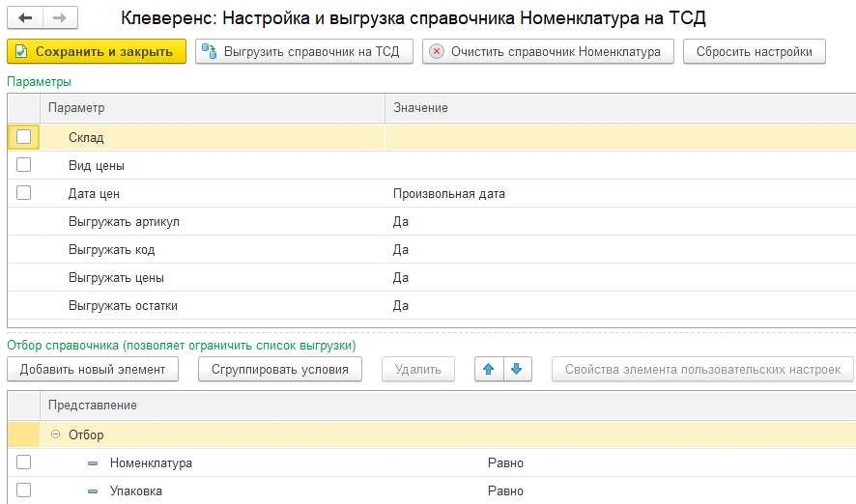This screenshot has height=504, width=856.
Task: Click Выгрузить справочник на ТСД
Action: [x=304, y=52]
